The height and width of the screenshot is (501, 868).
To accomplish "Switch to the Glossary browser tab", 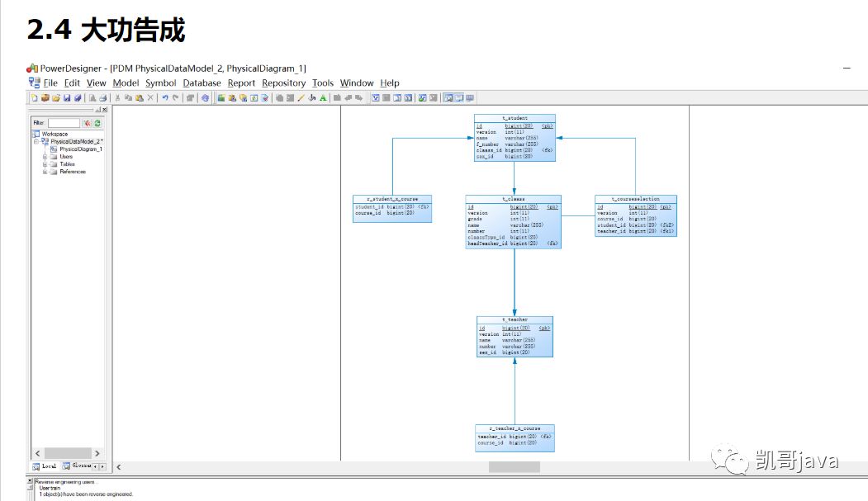I will (x=76, y=466).
